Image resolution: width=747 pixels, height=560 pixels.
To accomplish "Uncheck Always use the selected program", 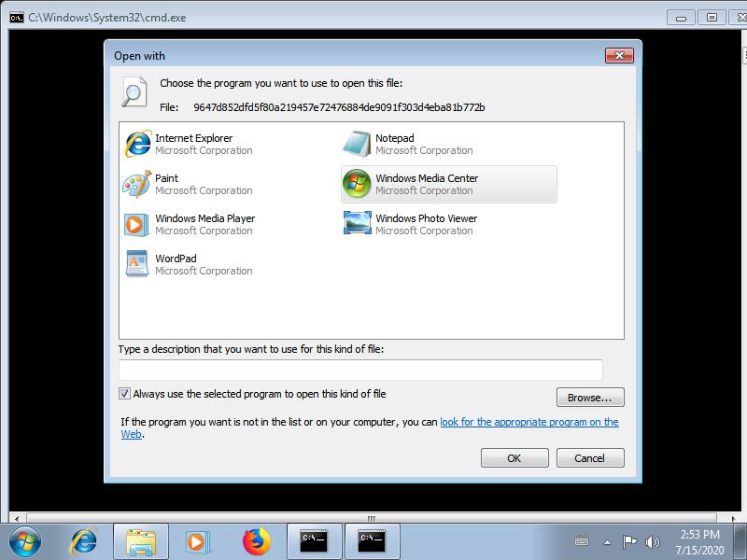I will 124,394.
